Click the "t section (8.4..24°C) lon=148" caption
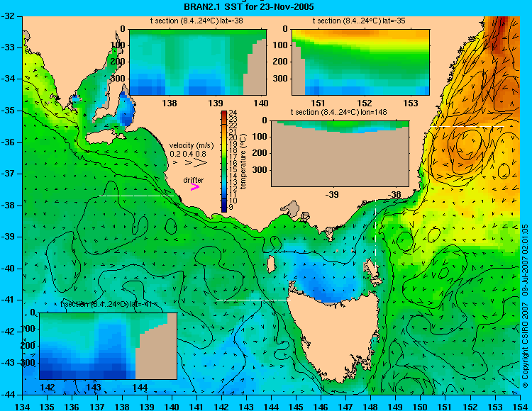532x411 pixels. pos(338,112)
